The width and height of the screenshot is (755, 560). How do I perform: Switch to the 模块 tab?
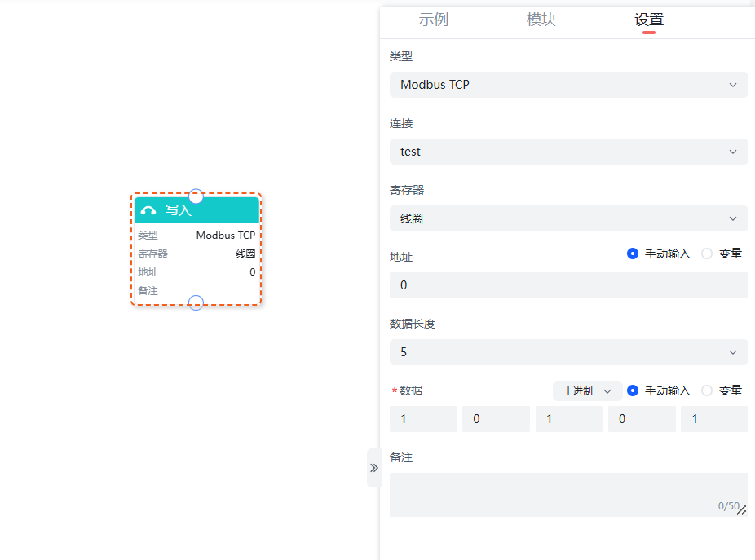[541, 20]
